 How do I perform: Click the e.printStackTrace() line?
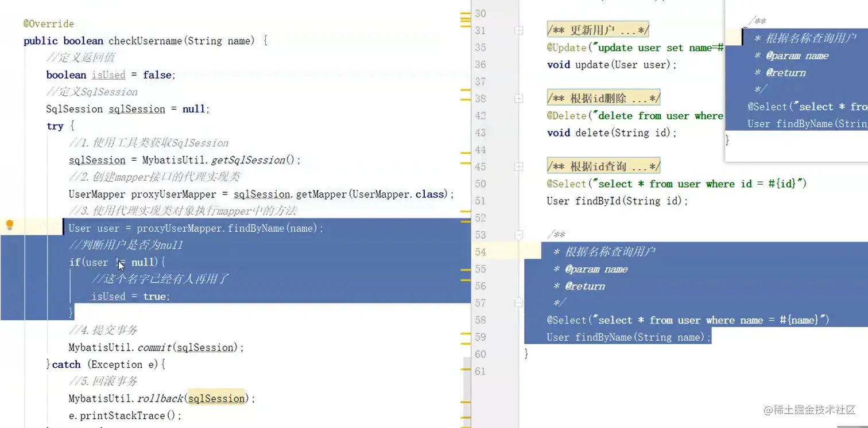tap(125, 415)
